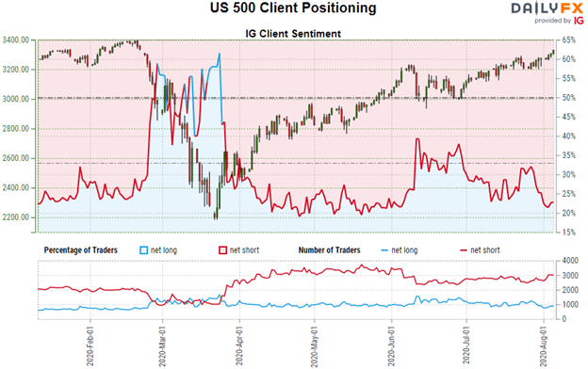This screenshot has height=369, width=588.
Task: Click the 3400.00 price axis label
Action: [x=15, y=40]
